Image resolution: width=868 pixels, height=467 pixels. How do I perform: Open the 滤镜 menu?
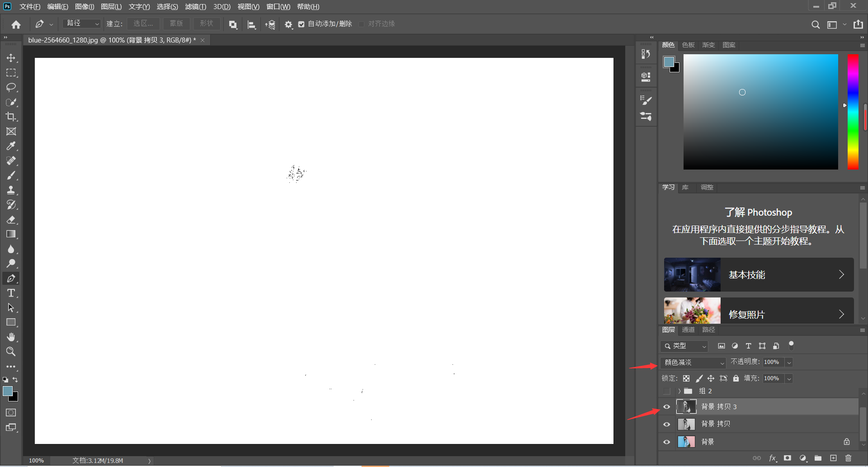pyautogui.click(x=195, y=7)
